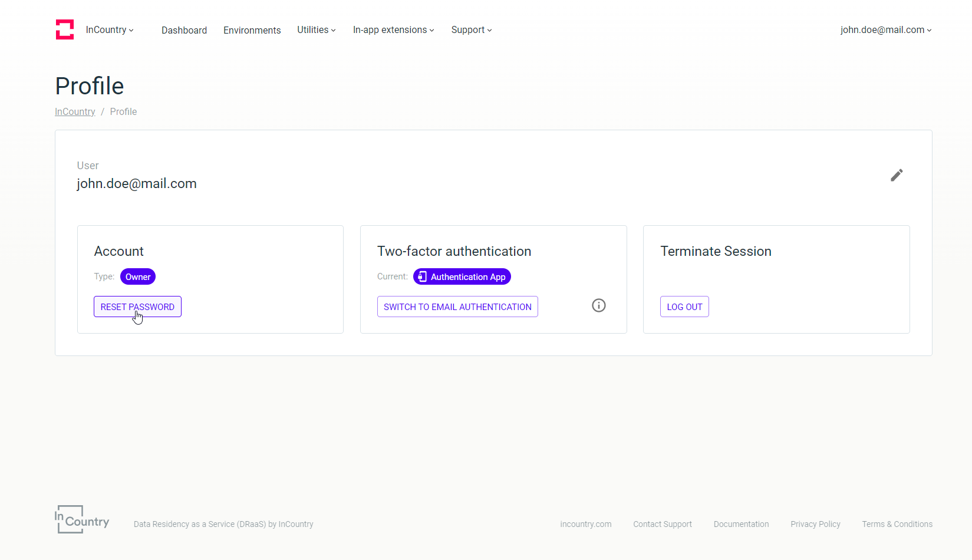
Task: Click the InCountry footer logo
Action: point(82,519)
